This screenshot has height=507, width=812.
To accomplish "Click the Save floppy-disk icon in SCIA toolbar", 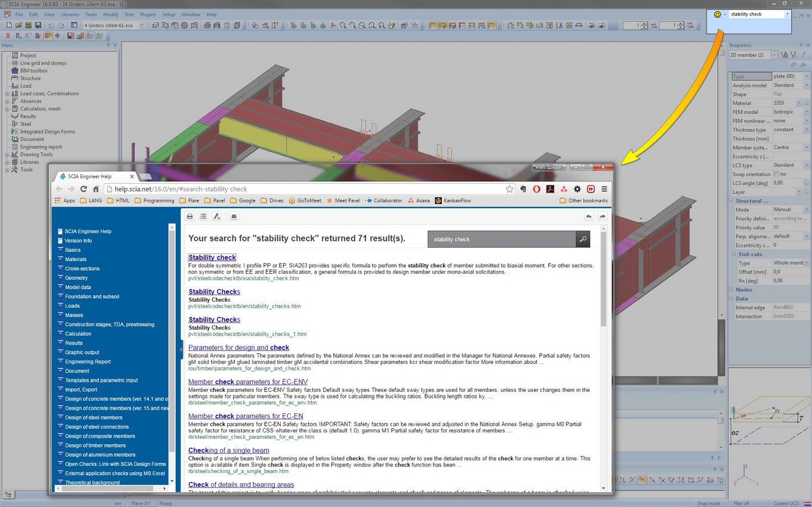I will click(38, 26).
